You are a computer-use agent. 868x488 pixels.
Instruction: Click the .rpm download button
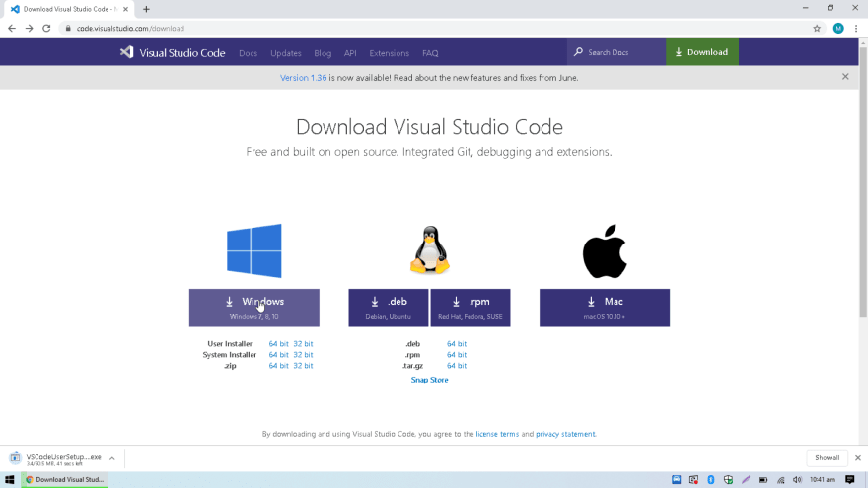[470, 308]
